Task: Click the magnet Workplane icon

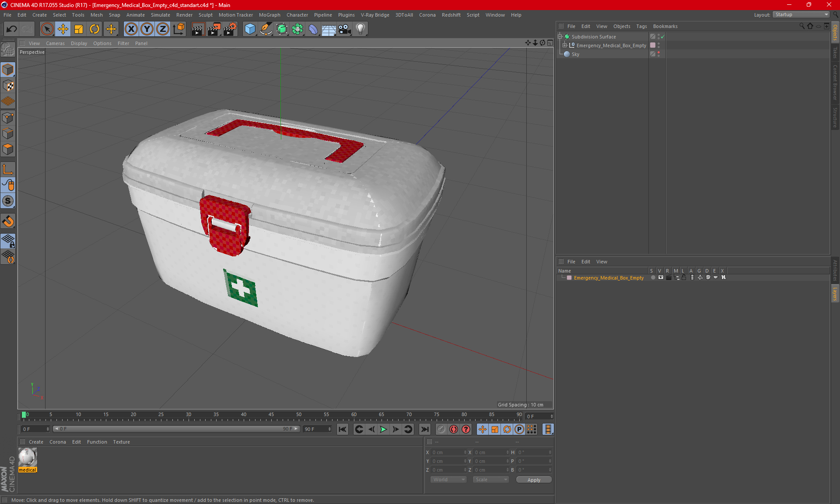Action: click(8, 221)
